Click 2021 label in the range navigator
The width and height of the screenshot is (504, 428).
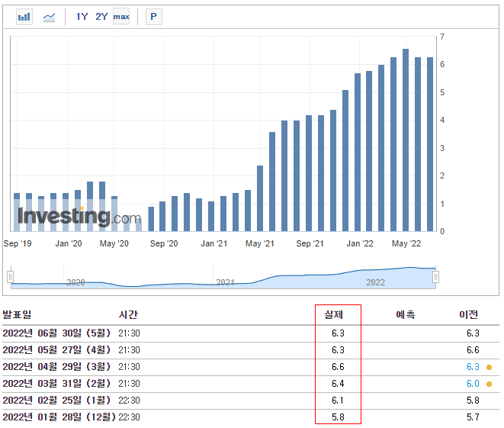(x=225, y=282)
